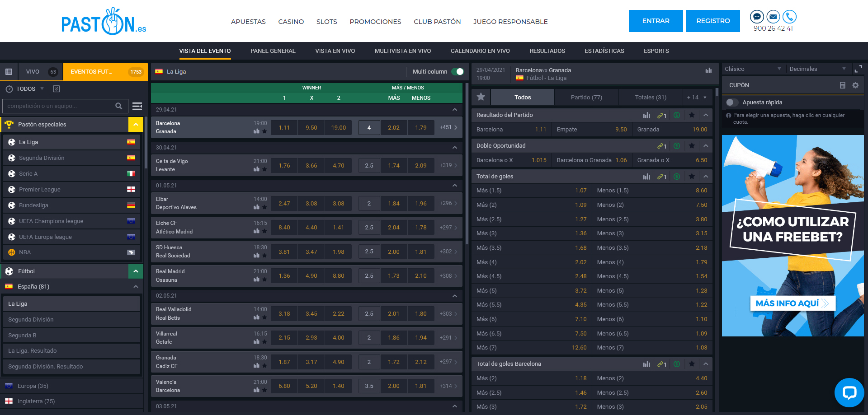This screenshot has width=868, height=415.
Task: Open the +14 more markets dropdown
Action: [696, 97]
